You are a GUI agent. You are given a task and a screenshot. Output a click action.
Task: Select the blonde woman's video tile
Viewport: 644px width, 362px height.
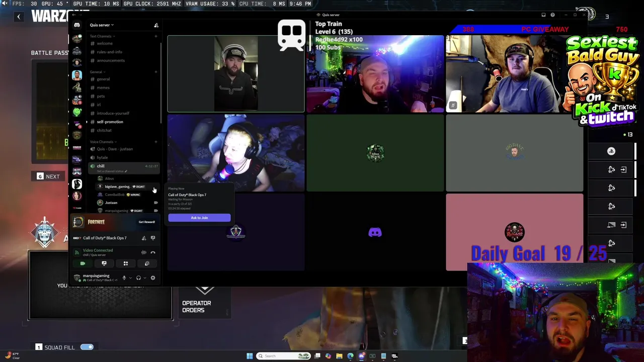tap(236, 153)
